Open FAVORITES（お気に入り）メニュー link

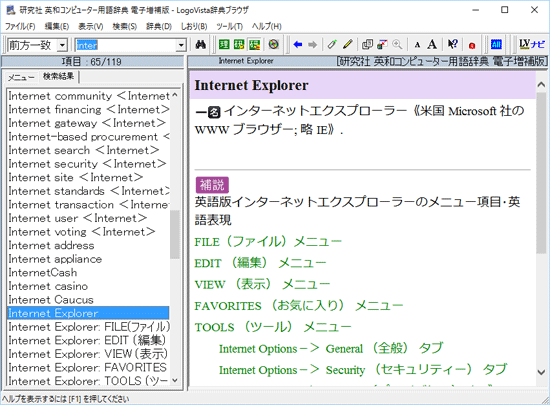299,306
